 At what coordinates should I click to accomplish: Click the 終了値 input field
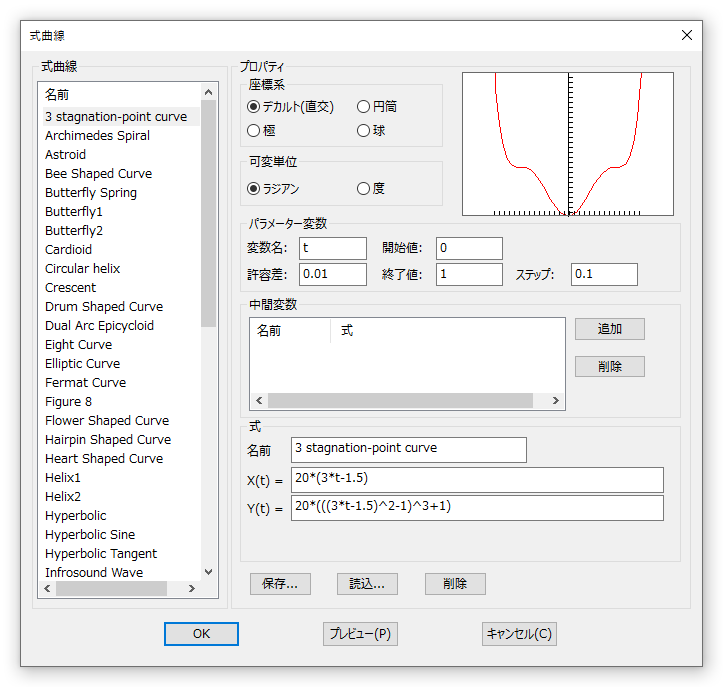469,274
